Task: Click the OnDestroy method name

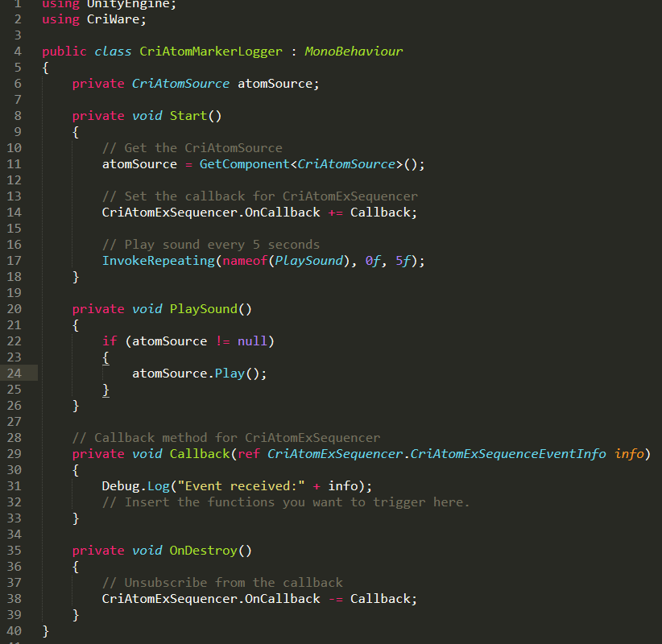Action: pos(203,551)
